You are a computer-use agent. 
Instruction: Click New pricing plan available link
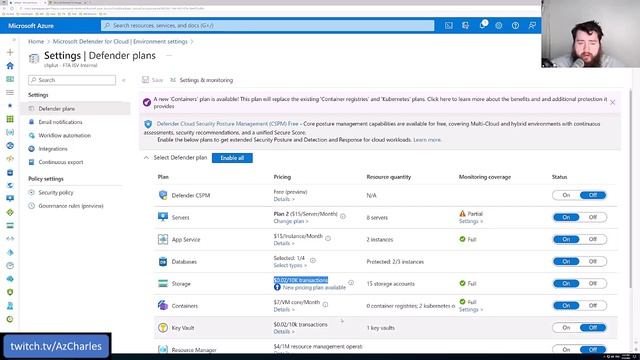click(x=314, y=287)
